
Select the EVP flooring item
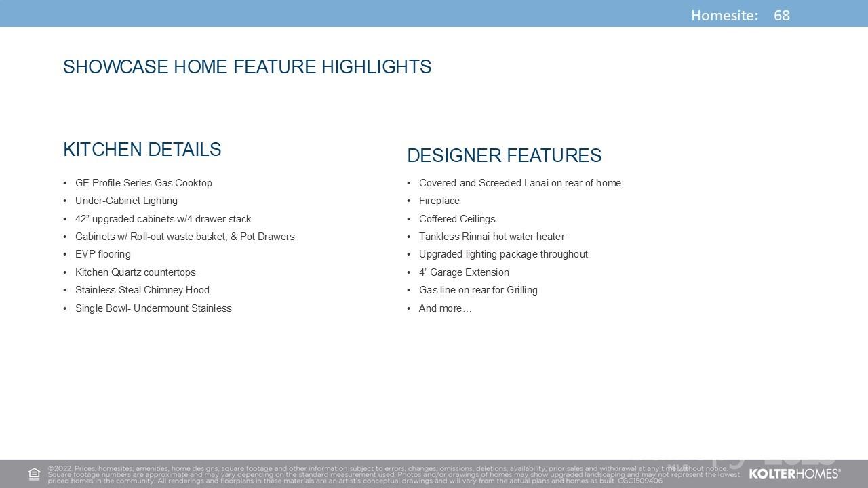(x=103, y=254)
